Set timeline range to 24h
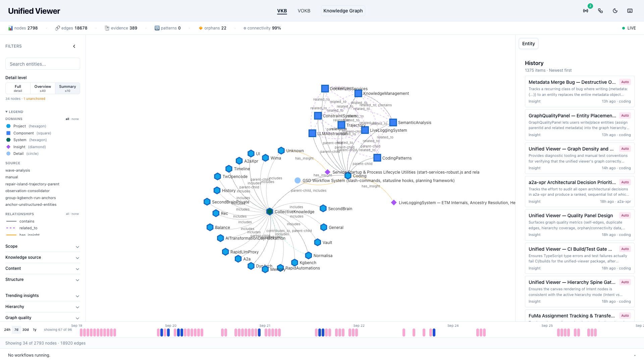The height and width of the screenshot is (362, 644). tap(7, 330)
